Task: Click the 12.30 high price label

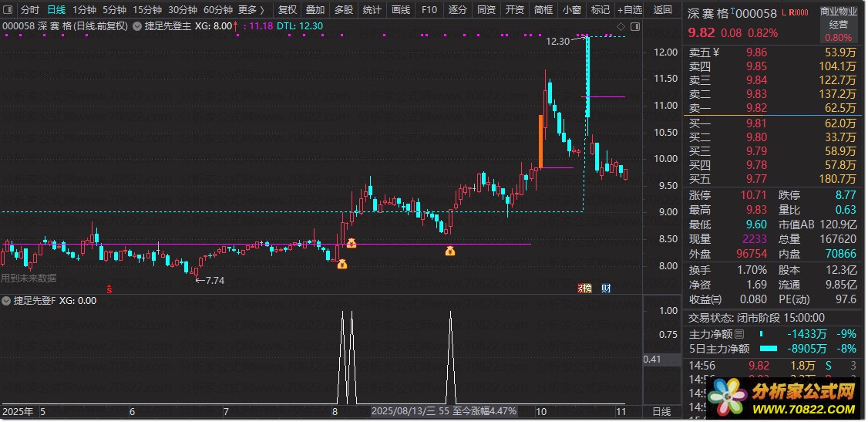Action: pyautogui.click(x=557, y=41)
